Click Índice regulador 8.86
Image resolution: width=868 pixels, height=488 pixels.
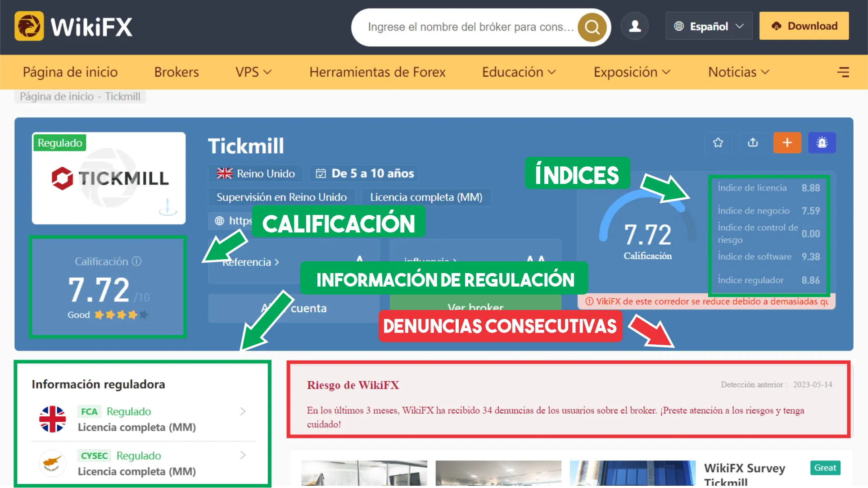click(769, 280)
